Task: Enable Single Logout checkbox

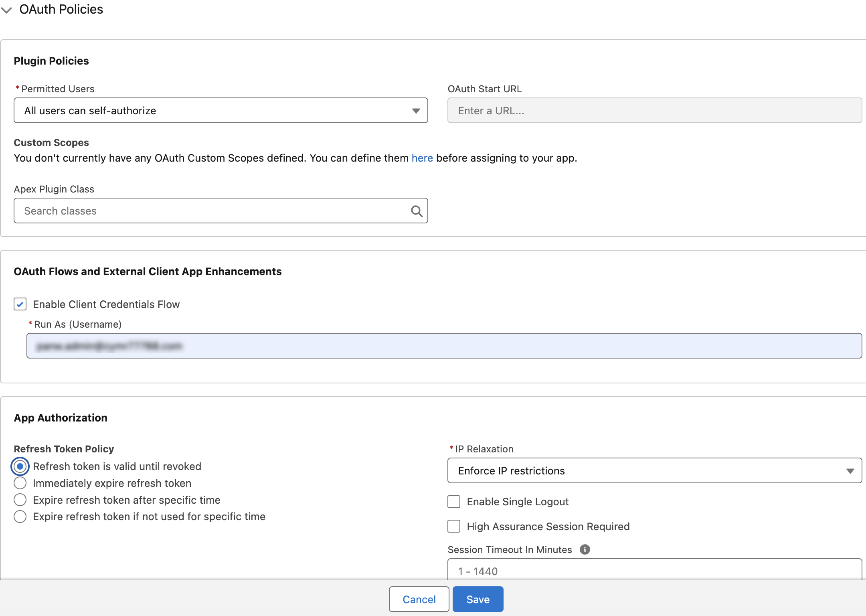Action: [x=454, y=502]
